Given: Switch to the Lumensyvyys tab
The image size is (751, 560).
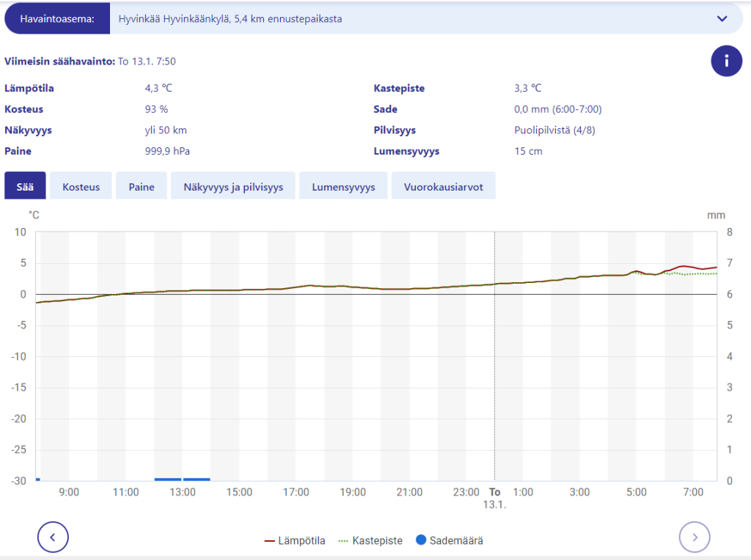Looking at the screenshot, I should pyautogui.click(x=343, y=186).
